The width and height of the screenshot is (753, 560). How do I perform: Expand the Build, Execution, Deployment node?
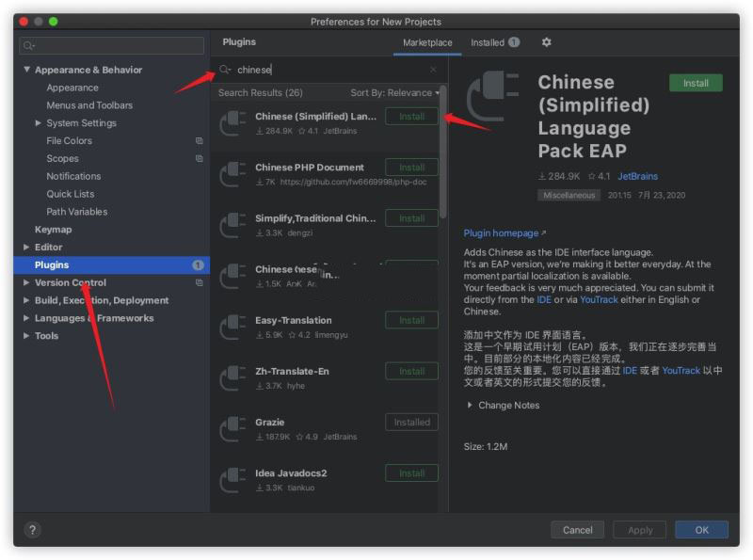click(x=26, y=300)
